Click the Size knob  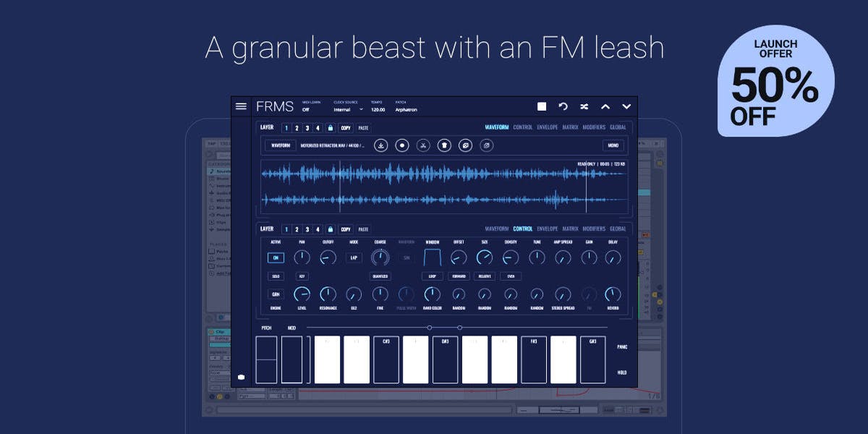[485, 258]
